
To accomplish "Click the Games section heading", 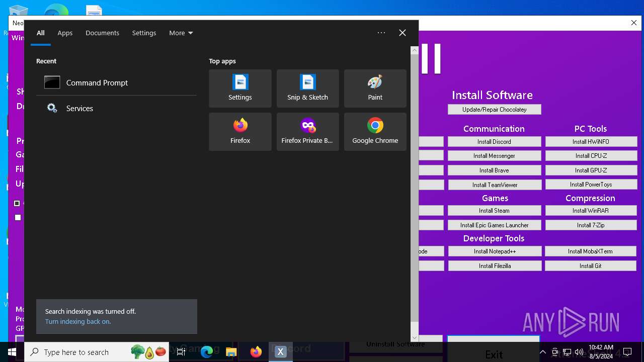I will 495,198.
